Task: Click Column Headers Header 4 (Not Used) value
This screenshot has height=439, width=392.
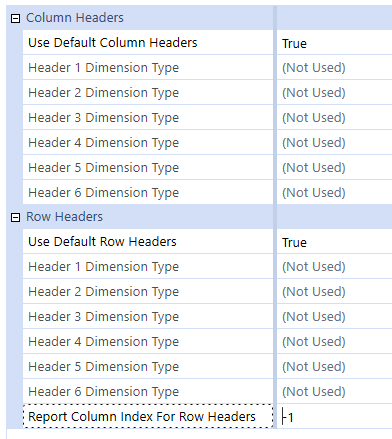Action: click(x=314, y=143)
